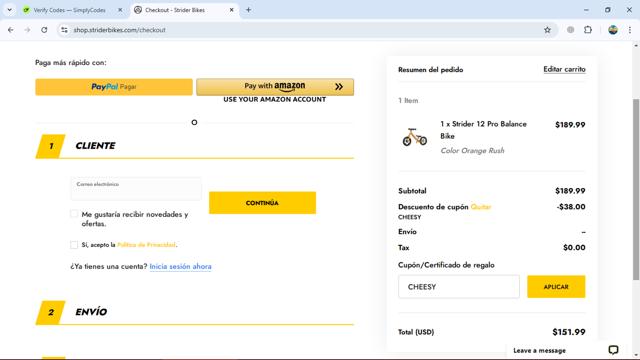640x360 pixels.
Task: Open Chrome three-dot menu
Action: pyautogui.click(x=630, y=30)
